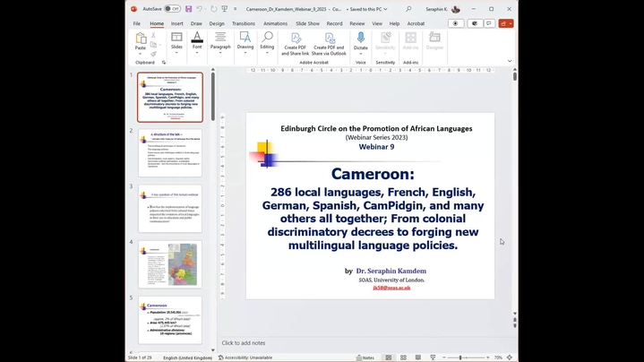644x362 pixels.
Task: Toggle the Notes pane in status bar
Action: coord(365,358)
